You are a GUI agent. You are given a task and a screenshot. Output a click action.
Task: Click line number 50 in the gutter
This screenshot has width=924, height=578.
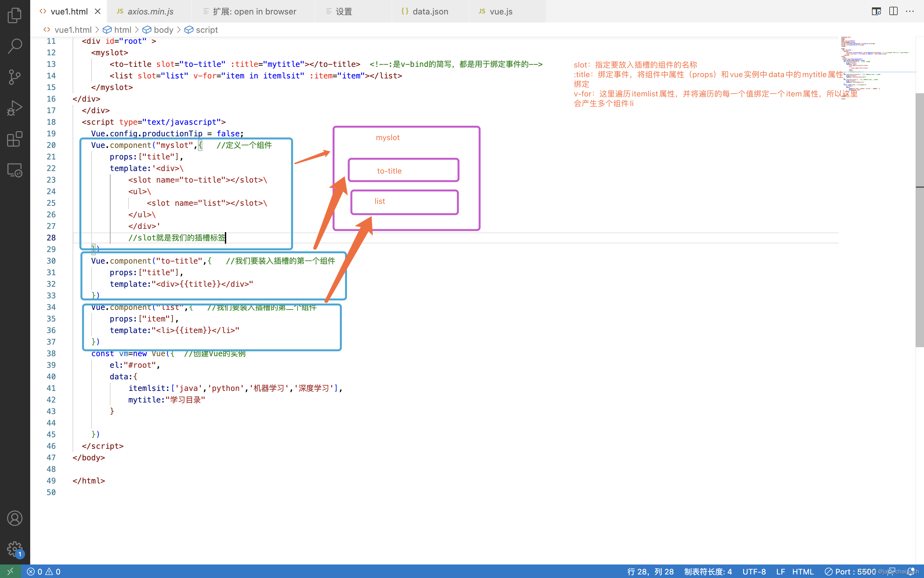click(x=51, y=492)
